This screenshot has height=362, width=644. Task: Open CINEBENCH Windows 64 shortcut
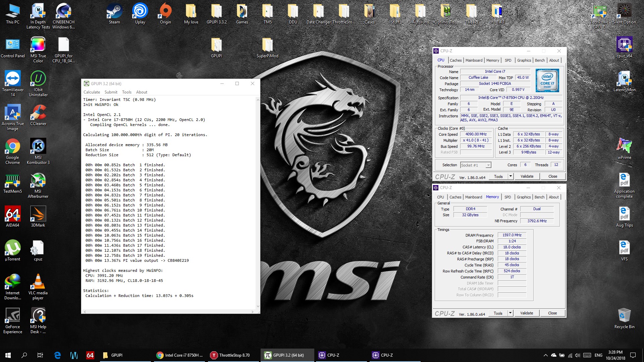point(63,16)
